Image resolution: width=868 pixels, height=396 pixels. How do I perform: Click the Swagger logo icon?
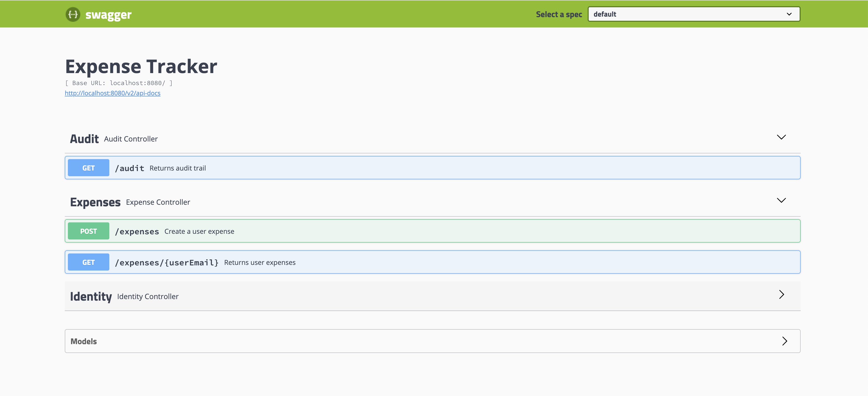point(73,15)
